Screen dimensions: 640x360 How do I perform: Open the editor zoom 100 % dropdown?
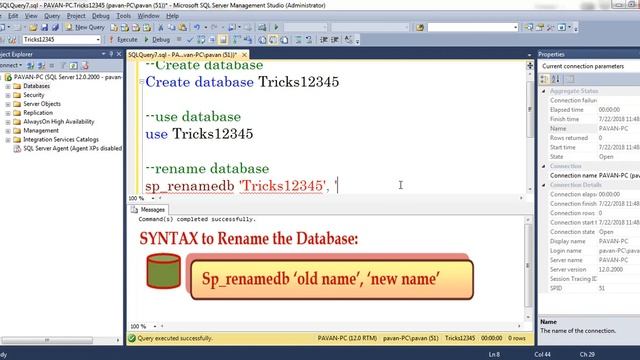153,198
